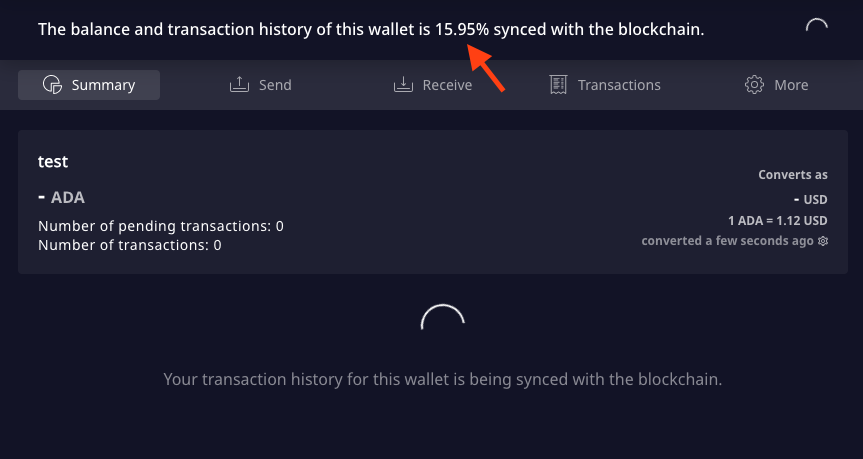Open the Receive tab label

[447, 85]
